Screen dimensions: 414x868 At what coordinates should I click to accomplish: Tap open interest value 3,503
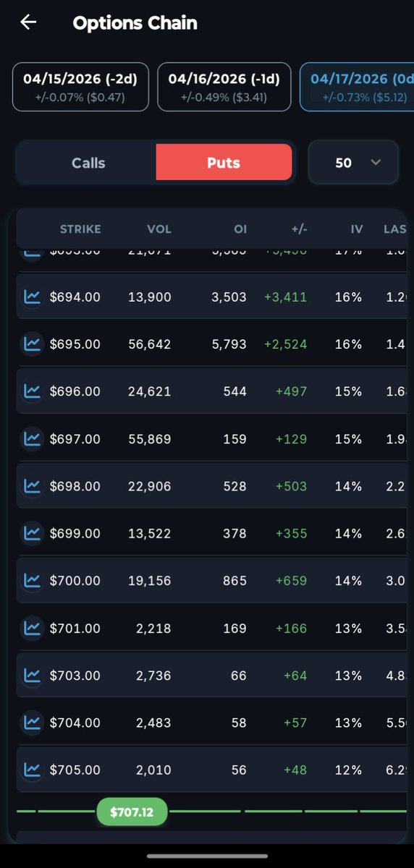[x=230, y=297]
